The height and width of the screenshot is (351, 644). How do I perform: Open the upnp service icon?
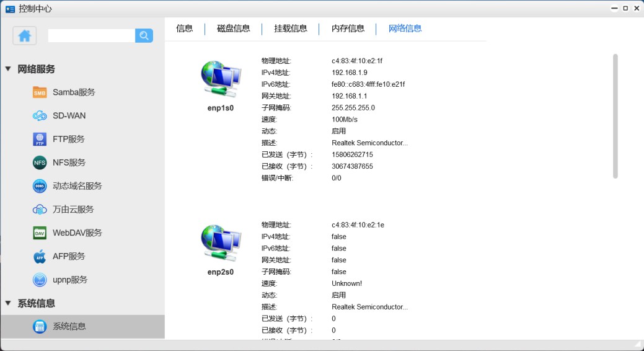point(40,280)
